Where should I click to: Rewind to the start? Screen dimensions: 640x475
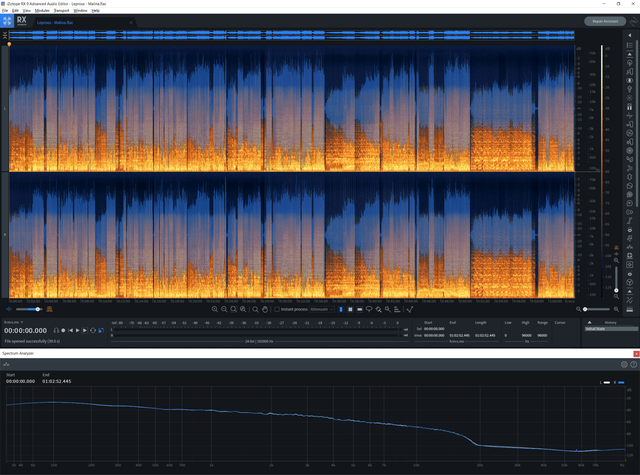point(70,331)
